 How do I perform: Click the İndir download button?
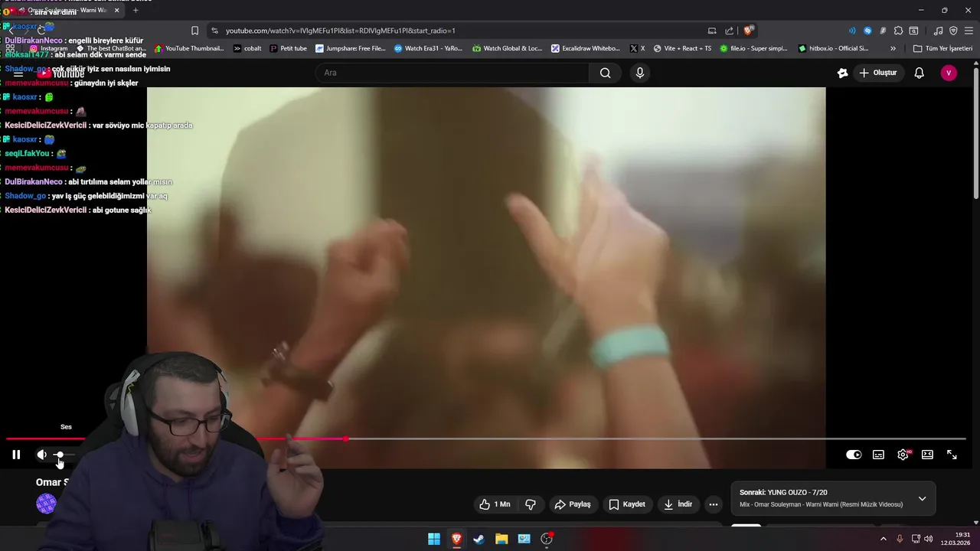pos(678,504)
